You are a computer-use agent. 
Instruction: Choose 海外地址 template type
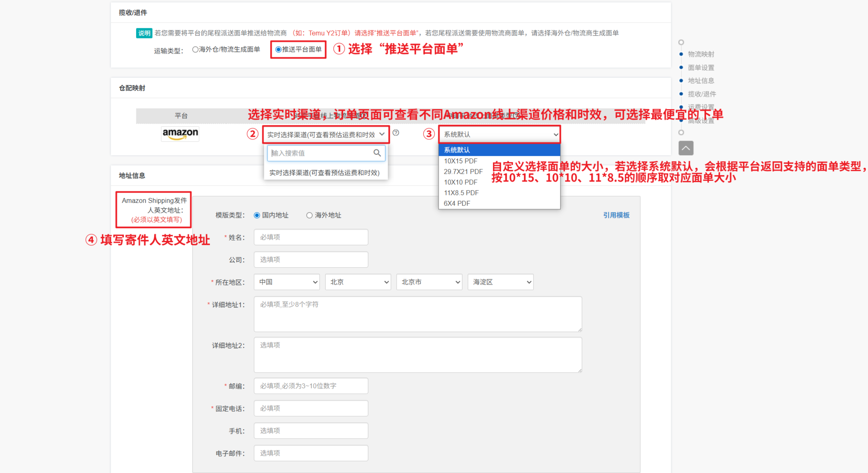coord(309,215)
